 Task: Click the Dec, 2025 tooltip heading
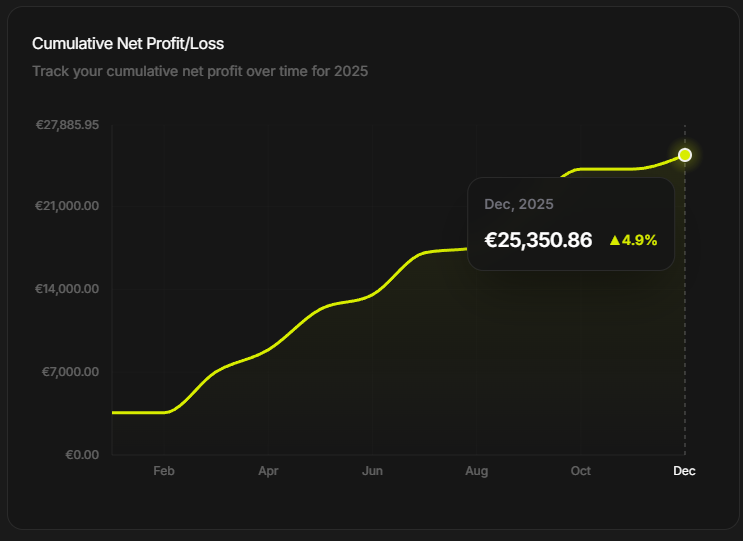point(519,204)
